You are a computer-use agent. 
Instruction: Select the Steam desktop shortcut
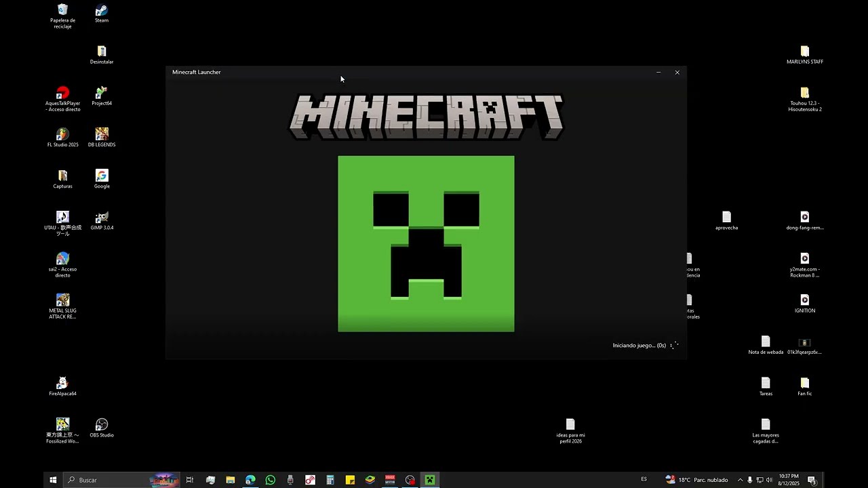pos(101,14)
